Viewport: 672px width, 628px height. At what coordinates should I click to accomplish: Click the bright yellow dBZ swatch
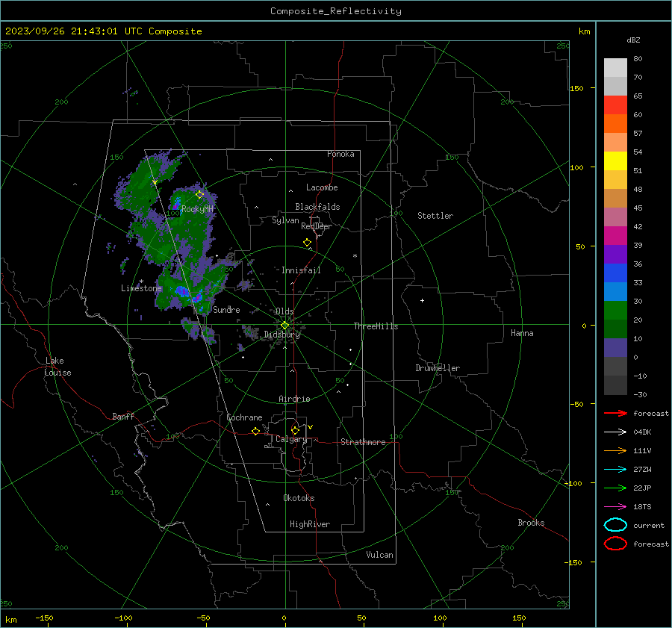pos(615,161)
